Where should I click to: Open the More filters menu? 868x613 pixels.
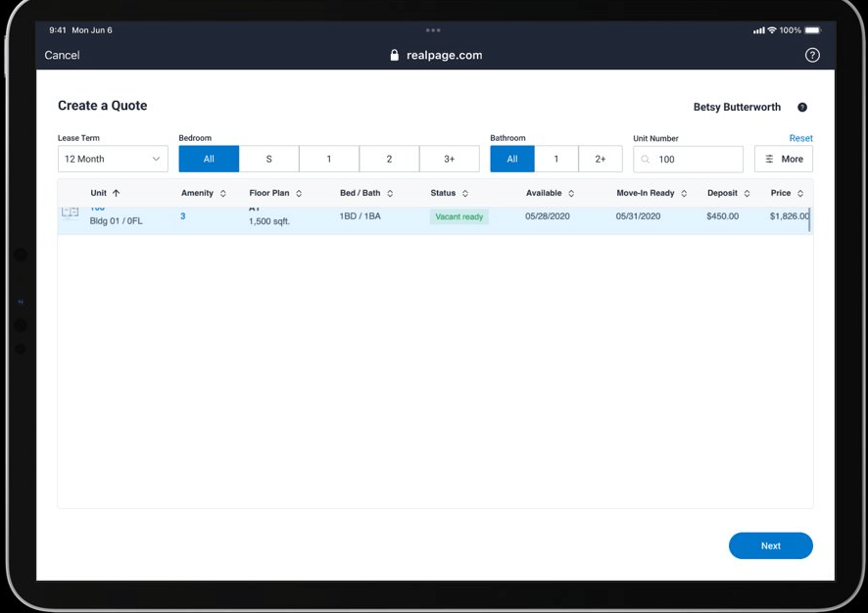pos(784,159)
